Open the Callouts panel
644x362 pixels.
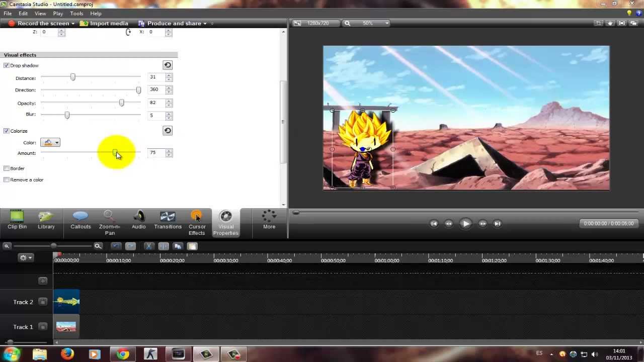(80, 221)
